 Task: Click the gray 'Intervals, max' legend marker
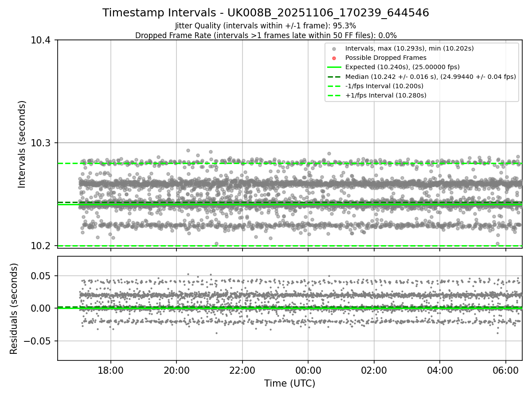[334, 48]
